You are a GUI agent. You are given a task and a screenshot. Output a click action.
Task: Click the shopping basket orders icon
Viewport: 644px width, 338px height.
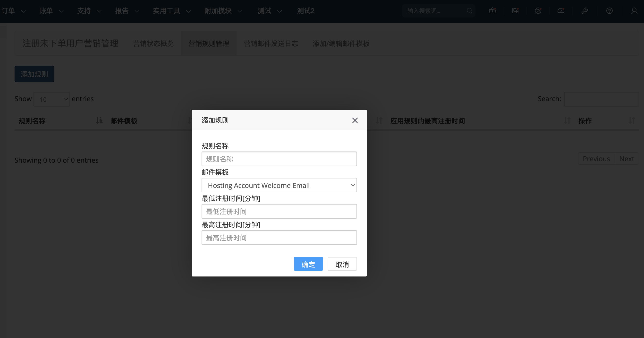coord(492,11)
